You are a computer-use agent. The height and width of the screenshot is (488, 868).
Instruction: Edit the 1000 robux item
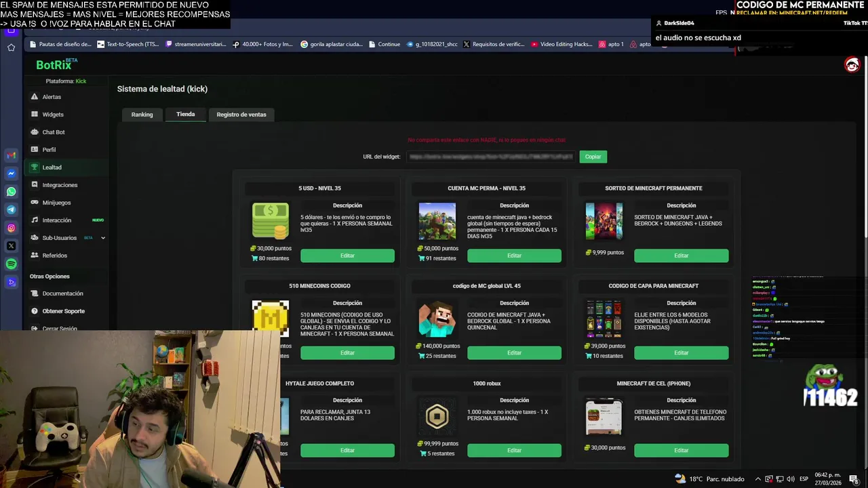coord(514,450)
